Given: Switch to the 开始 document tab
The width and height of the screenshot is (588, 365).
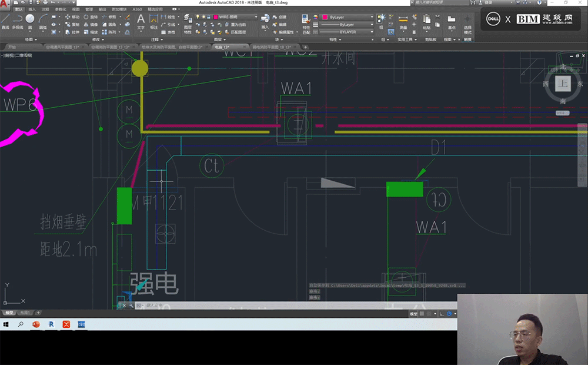Looking at the screenshot, I should pos(12,47).
